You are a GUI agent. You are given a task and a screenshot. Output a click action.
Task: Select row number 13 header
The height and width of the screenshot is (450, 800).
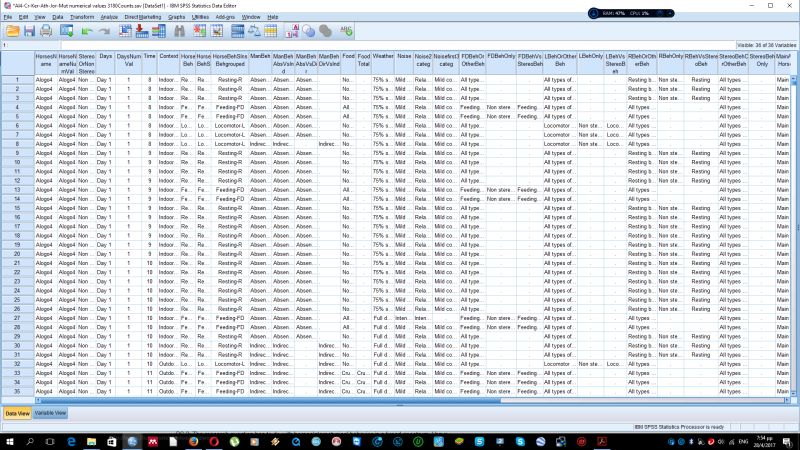coord(17,190)
